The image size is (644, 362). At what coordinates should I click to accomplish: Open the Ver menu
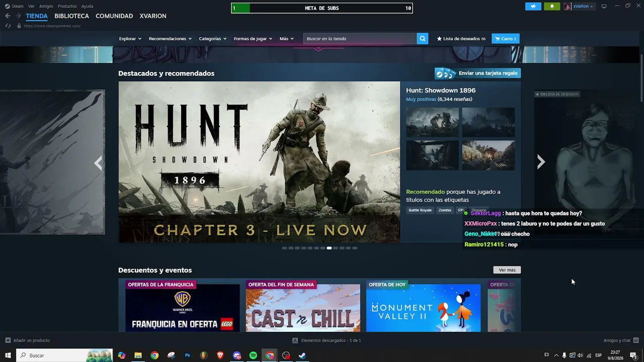31,7
